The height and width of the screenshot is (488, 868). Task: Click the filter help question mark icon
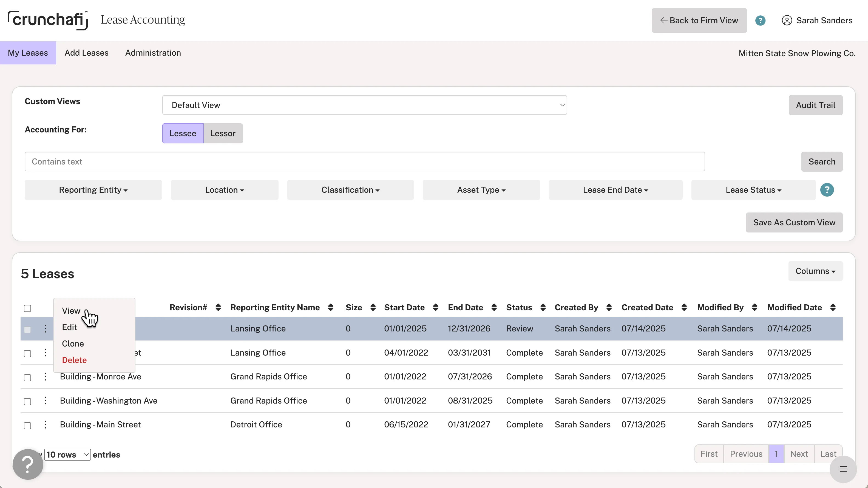(827, 190)
